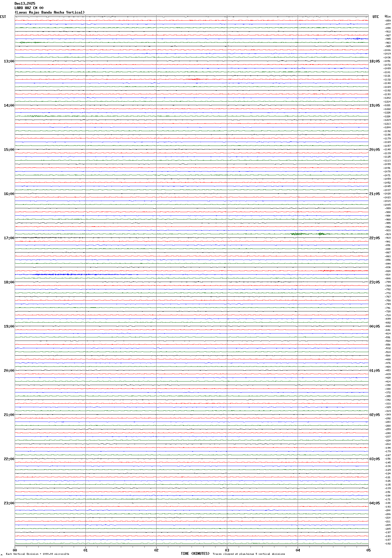The height and width of the screenshot is (558, 392).
Task: Click the 04 minute tick label
Action: pyautogui.click(x=298, y=550)
